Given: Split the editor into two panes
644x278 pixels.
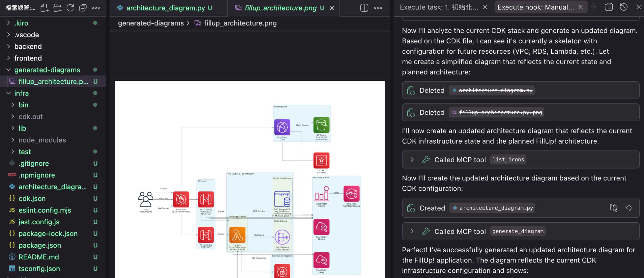Looking at the screenshot, I should coord(364,8).
